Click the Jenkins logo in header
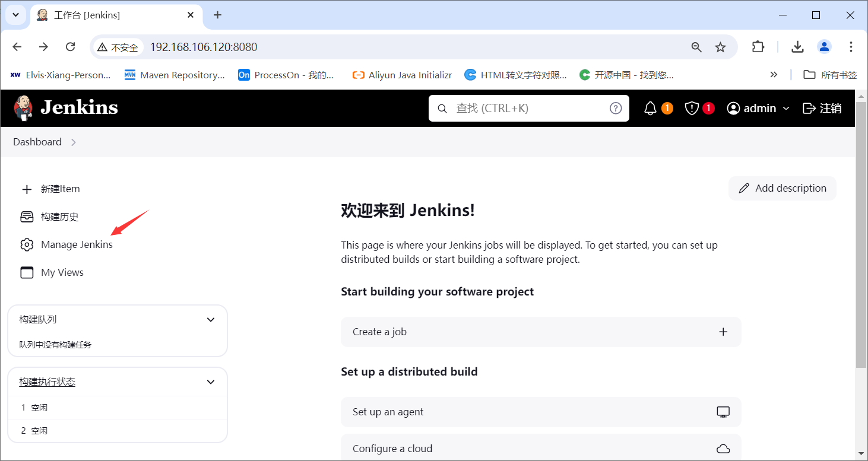868x461 pixels. 66,108
